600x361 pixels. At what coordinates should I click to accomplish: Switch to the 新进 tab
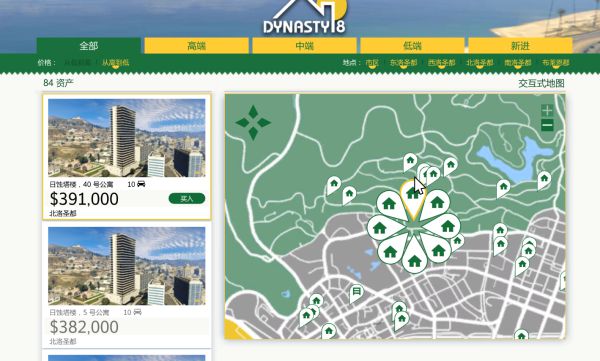coord(520,46)
